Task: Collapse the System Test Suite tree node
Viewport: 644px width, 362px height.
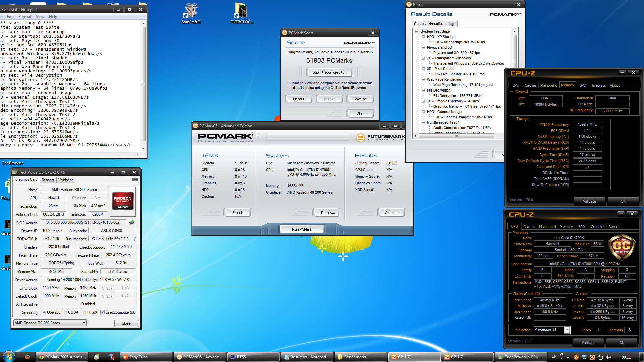Action: [417, 31]
